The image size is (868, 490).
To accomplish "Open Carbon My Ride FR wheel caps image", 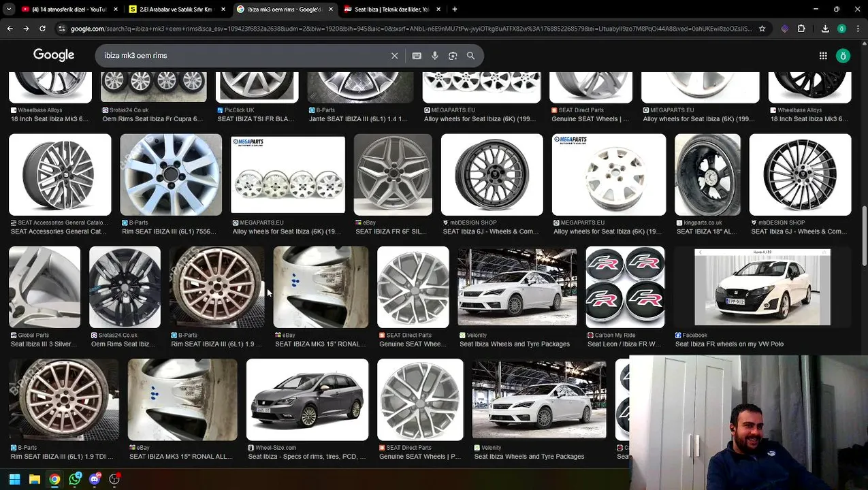I will click(625, 287).
